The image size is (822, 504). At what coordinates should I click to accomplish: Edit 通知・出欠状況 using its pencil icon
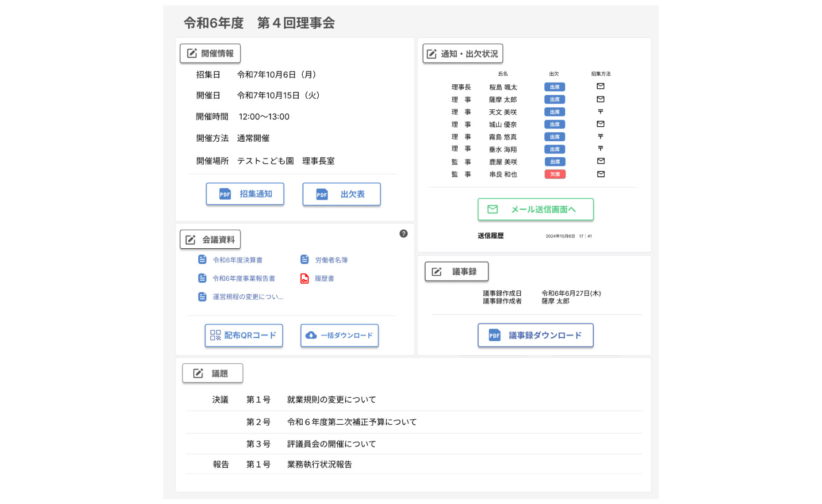point(432,53)
